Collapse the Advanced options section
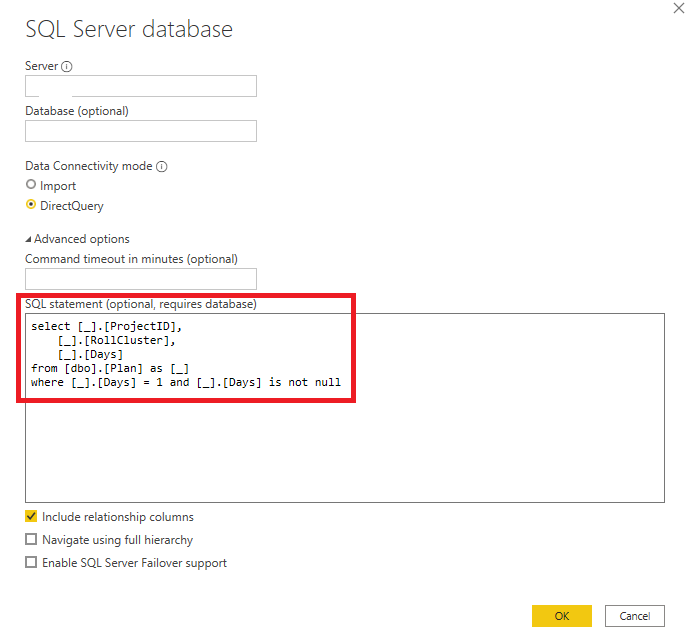This screenshot has height=640, width=695. click(x=28, y=239)
